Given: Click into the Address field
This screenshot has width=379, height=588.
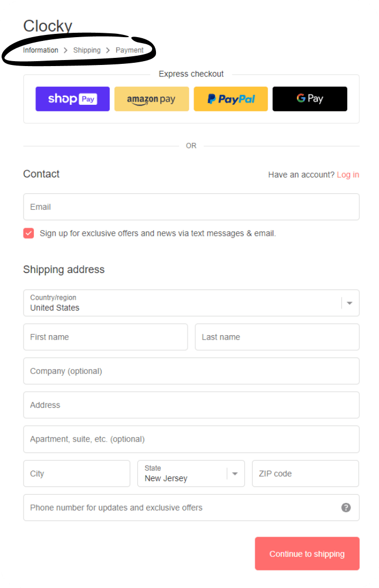Looking at the screenshot, I should [x=191, y=405].
